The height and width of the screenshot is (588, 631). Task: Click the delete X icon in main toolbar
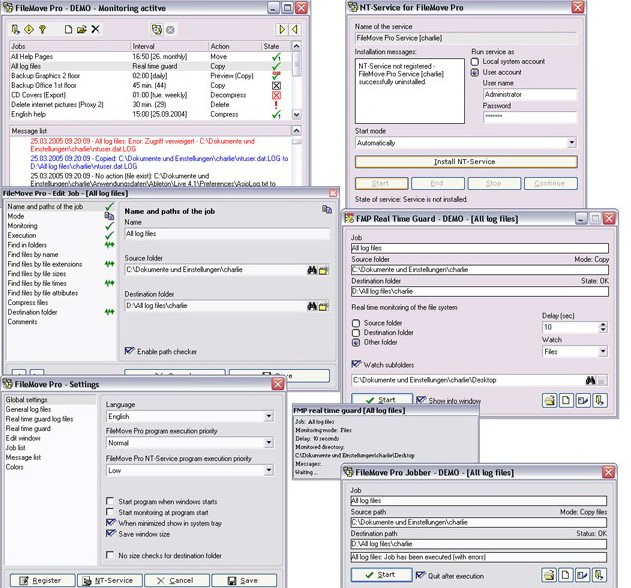pos(95,29)
